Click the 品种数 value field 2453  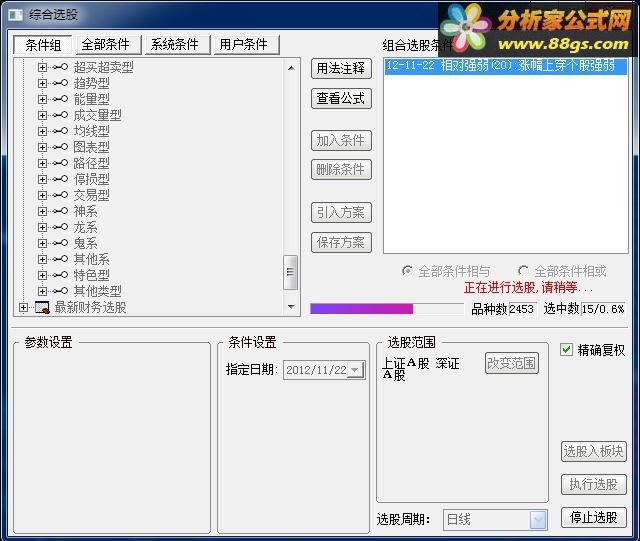522,309
